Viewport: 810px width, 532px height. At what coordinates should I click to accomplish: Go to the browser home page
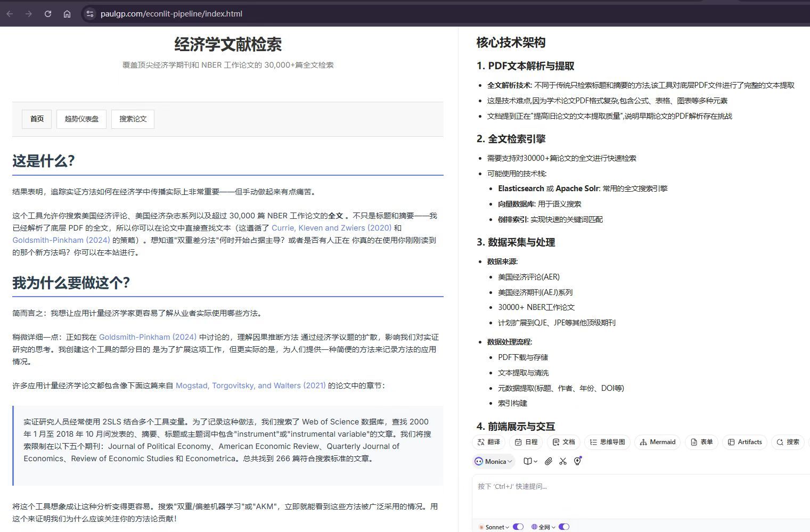[67, 14]
